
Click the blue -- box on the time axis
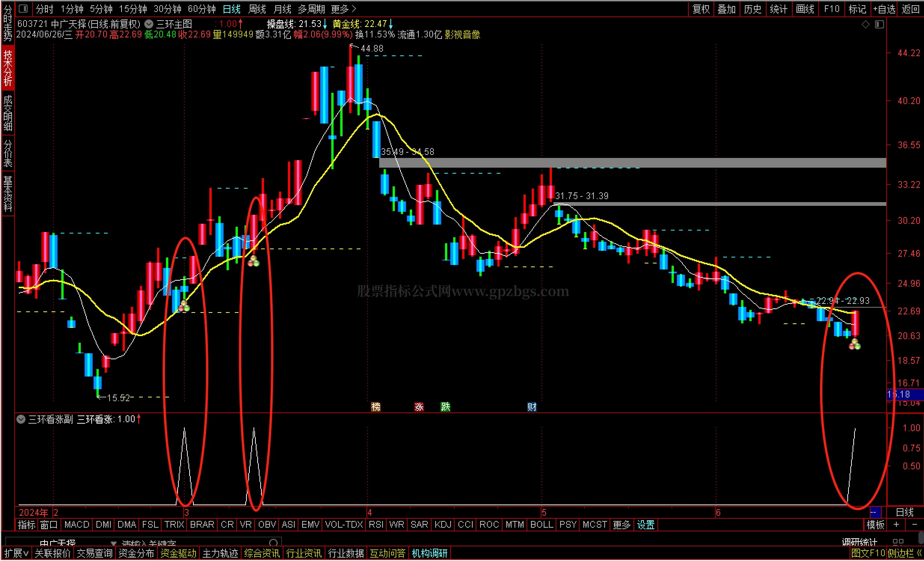click(x=875, y=512)
